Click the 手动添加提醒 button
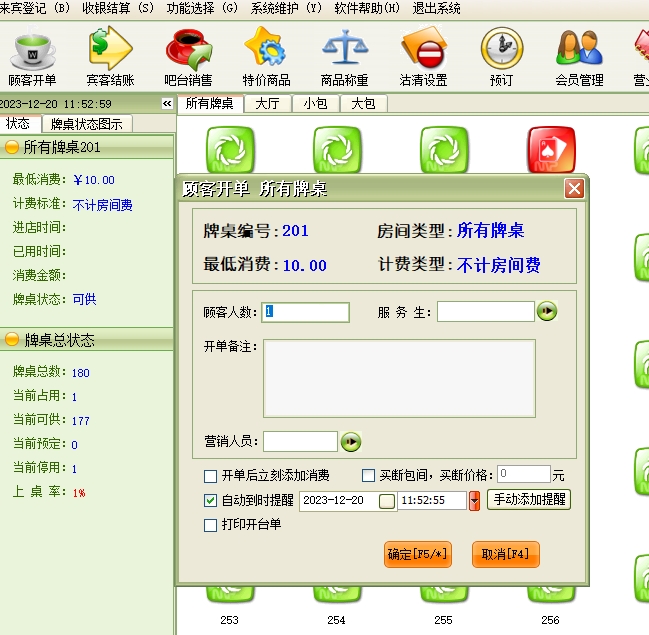This screenshot has height=635, width=649. [528, 500]
